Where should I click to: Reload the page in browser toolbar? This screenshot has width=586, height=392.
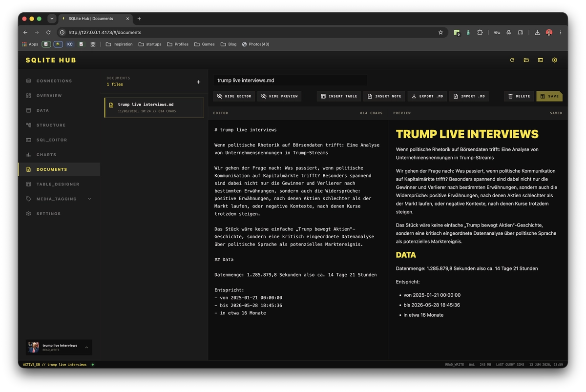(48, 32)
